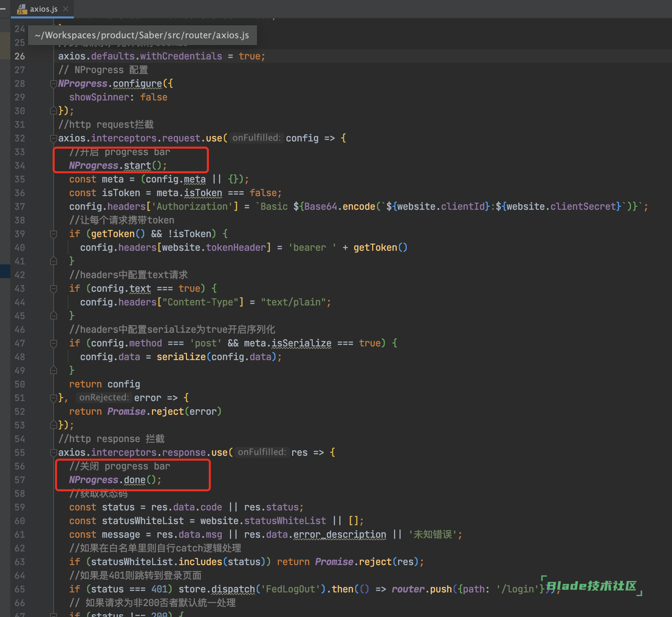
Task: Click the onRejected parameter hint on line 51
Action: (x=104, y=397)
